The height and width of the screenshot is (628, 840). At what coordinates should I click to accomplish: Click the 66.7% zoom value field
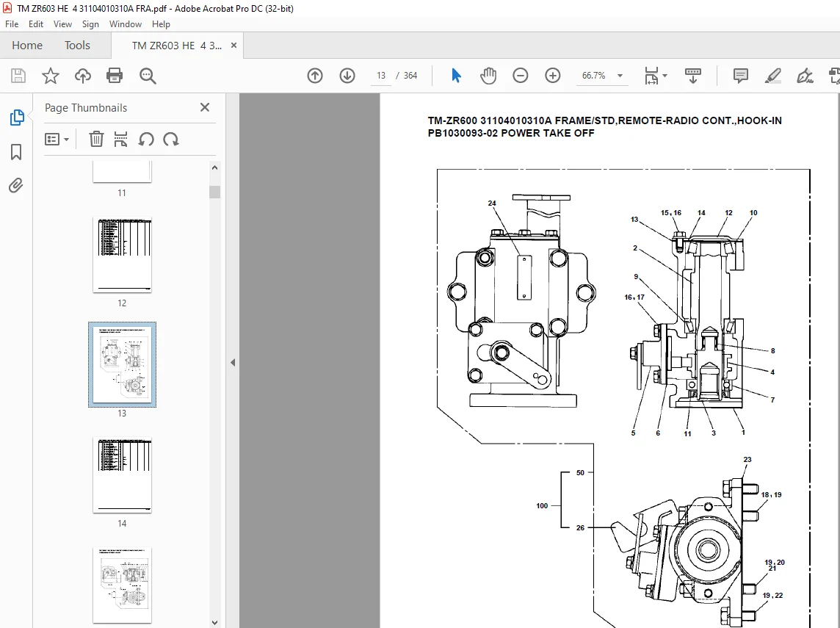point(593,76)
